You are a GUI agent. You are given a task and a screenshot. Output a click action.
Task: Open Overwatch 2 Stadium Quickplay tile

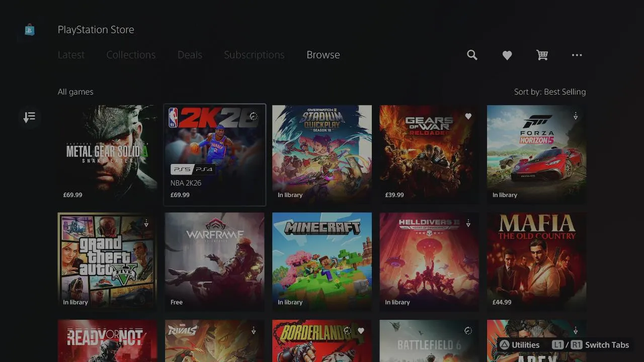click(x=322, y=154)
